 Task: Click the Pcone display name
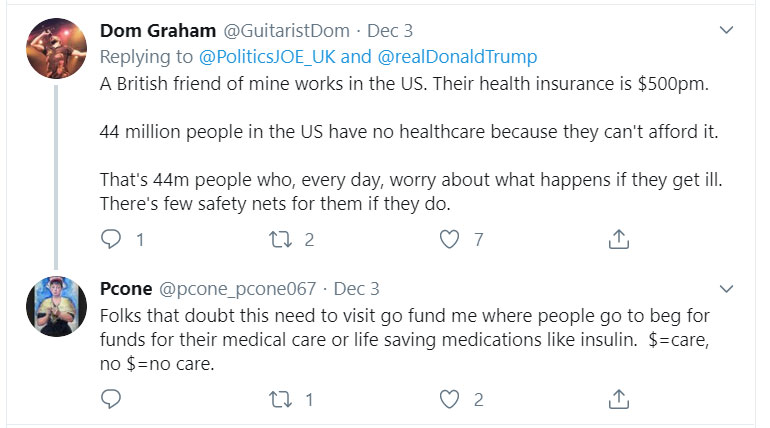(x=126, y=289)
